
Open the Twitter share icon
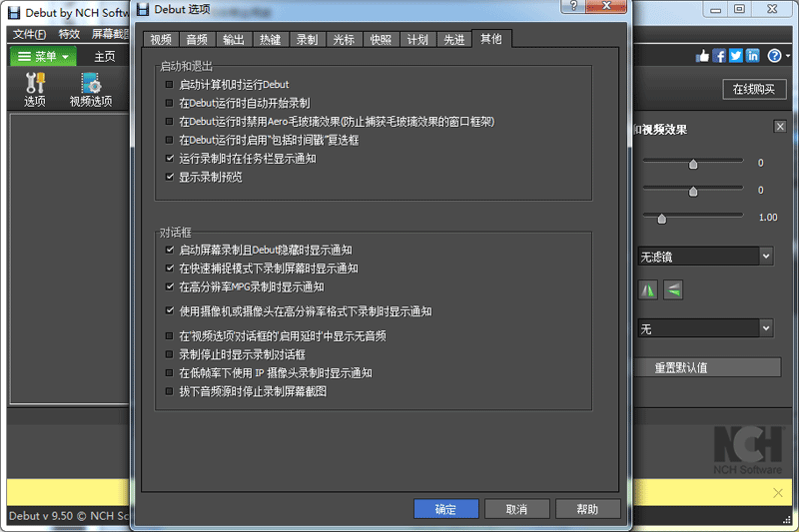pos(735,56)
